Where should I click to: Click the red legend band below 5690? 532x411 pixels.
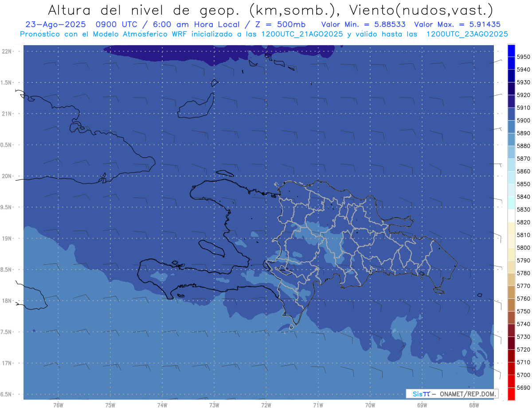[x=511, y=394]
